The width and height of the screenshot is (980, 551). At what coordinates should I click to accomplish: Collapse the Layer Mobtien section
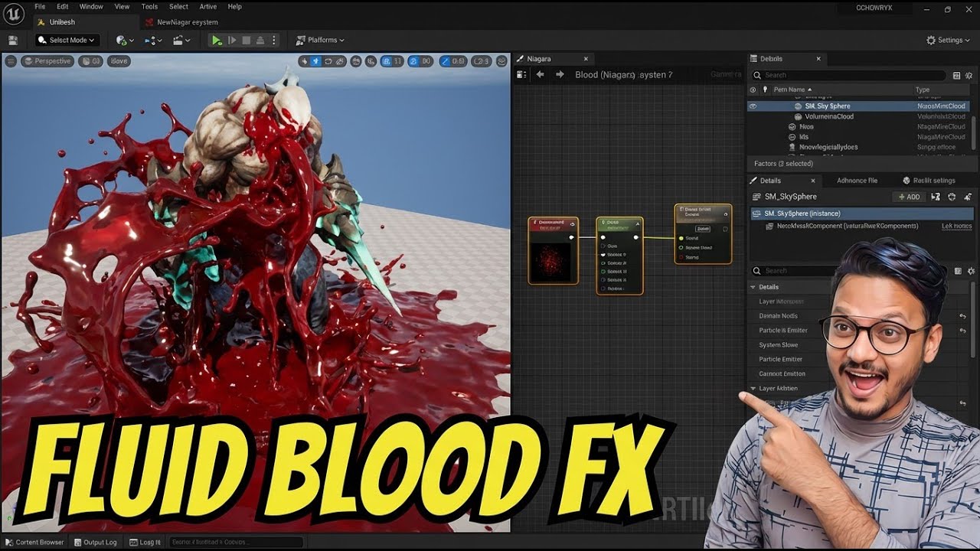click(x=753, y=389)
